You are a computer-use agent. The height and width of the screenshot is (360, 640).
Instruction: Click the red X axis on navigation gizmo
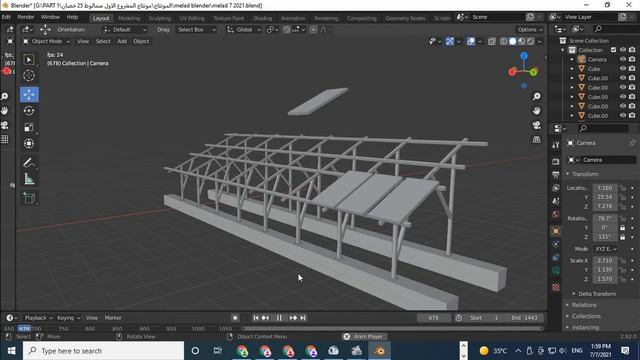point(512,72)
